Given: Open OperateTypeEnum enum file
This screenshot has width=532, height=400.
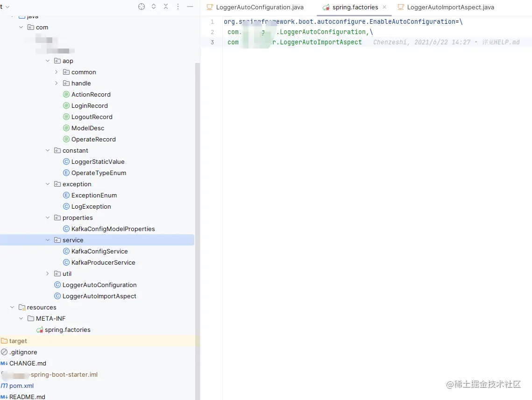Looking at the screenshot, I should click(99, 173).
